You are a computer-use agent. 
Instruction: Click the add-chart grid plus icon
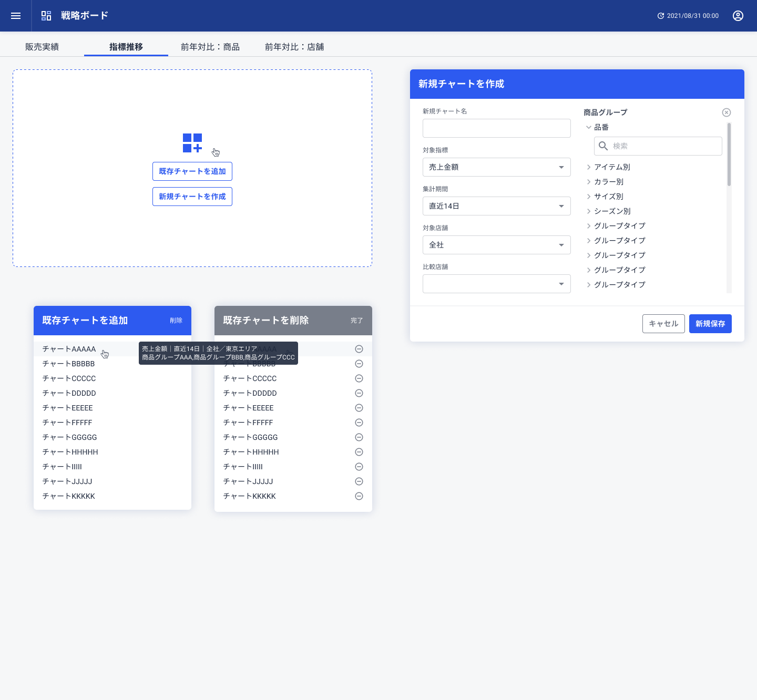(x=192, y=143)
